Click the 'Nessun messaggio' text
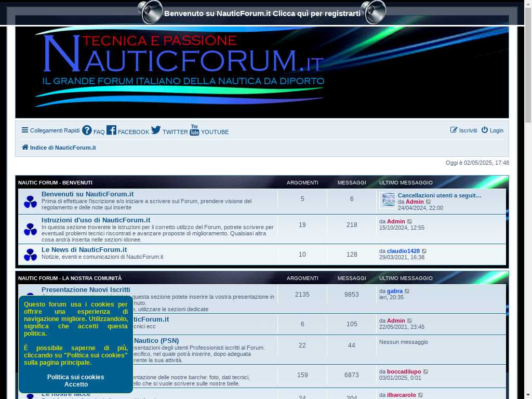This screenshot has height=399, width=532. tap(404, 342)
